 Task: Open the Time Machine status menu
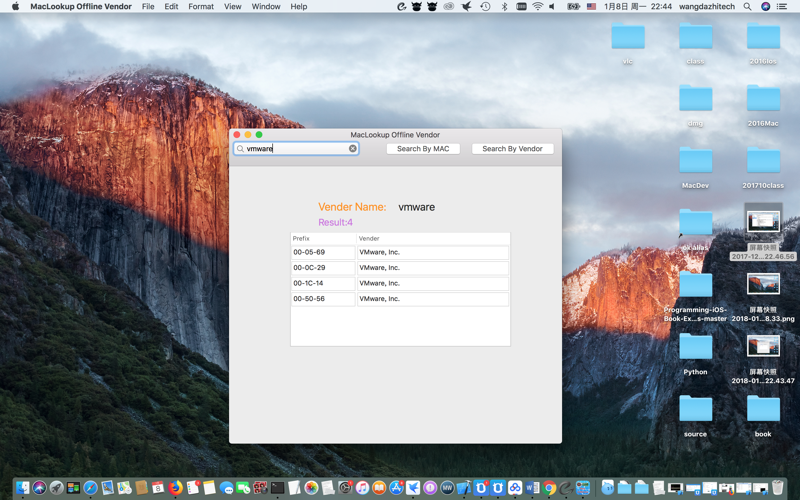(x=485, y=7)
